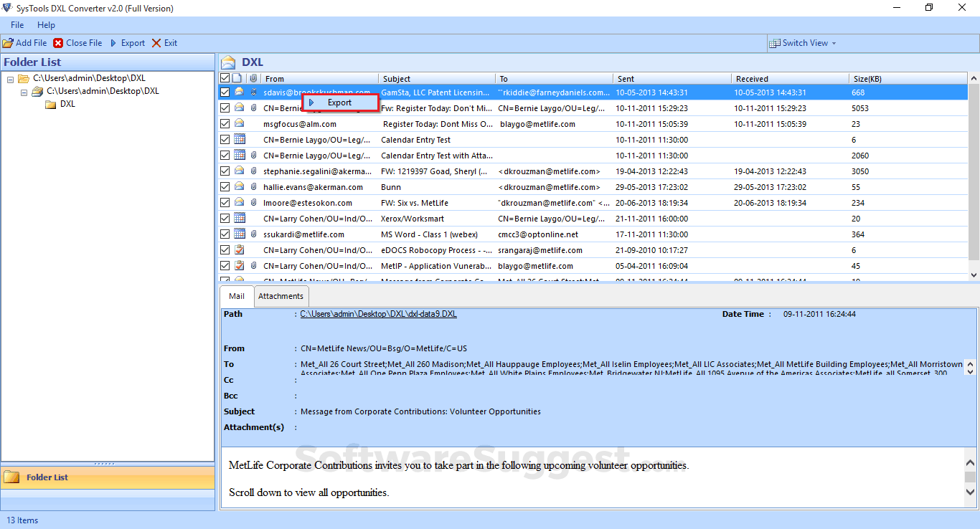
Task: Collapse the C:\Users\admin\Desktop\DXL root node
Action: tap(10, 77)
